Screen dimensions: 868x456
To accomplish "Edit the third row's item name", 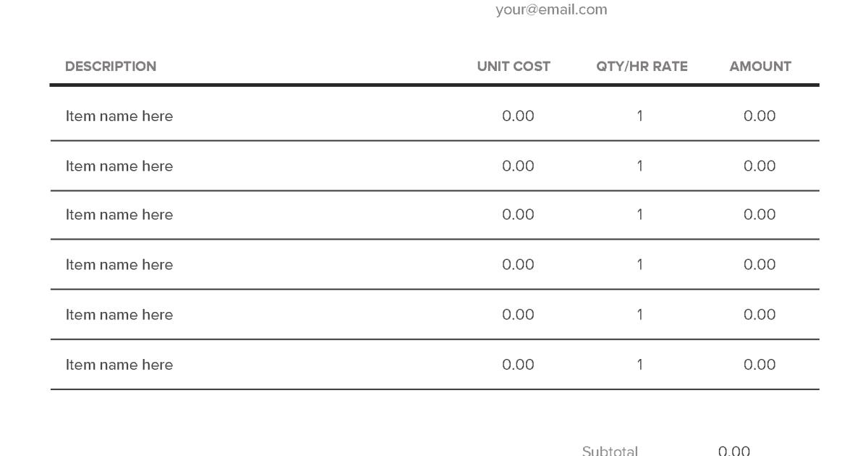I will 119,215.
